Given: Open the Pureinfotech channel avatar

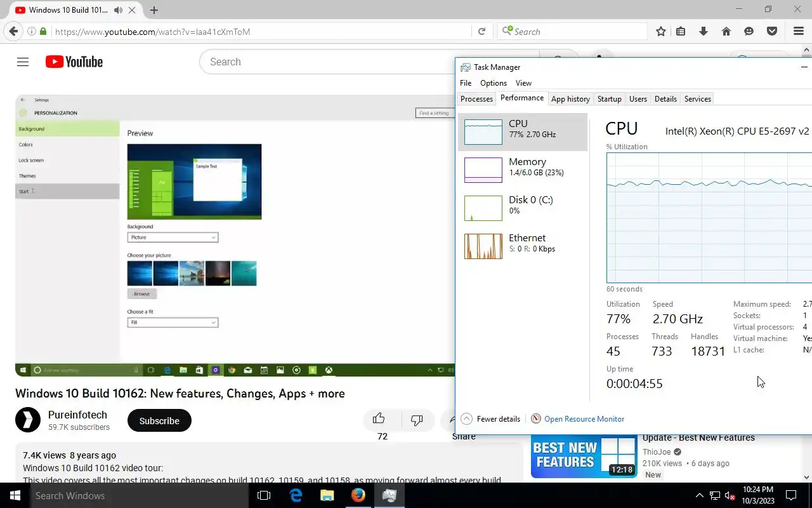Looking at the screenshot, I should click(x=28, y=420).
